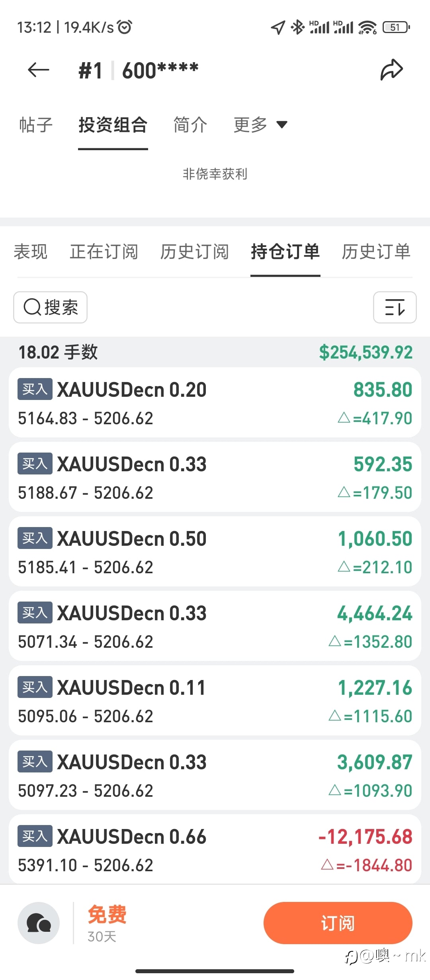
Task: Open the XAUUSDecn 0.50 order row
Action: click(215, 552)
